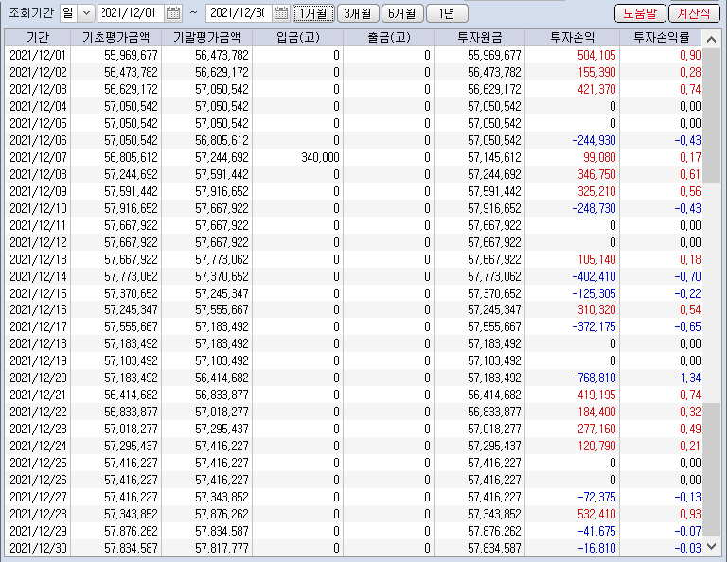728x562 pixels.
Task: Select the 2021/12/22 date cell
Action: [x=38, y=413]
